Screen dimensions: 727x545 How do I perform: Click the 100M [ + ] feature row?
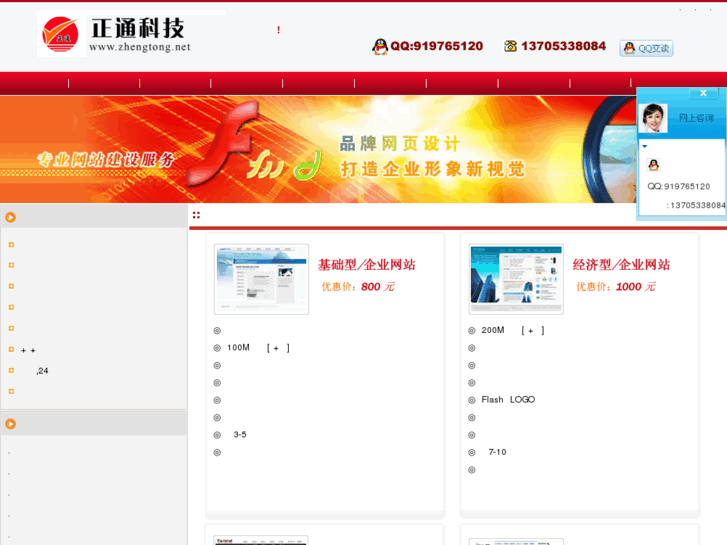pyautogui.click(x=258, y=348)
